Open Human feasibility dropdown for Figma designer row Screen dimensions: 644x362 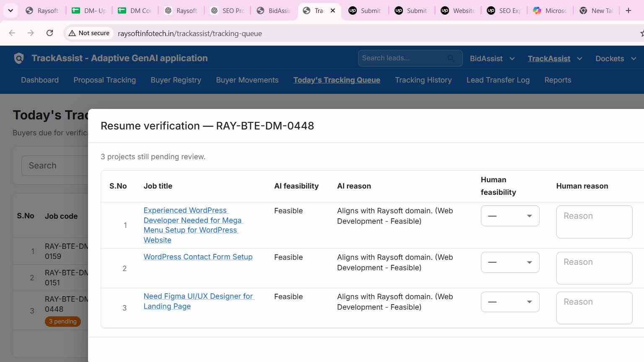click(510, 302)
